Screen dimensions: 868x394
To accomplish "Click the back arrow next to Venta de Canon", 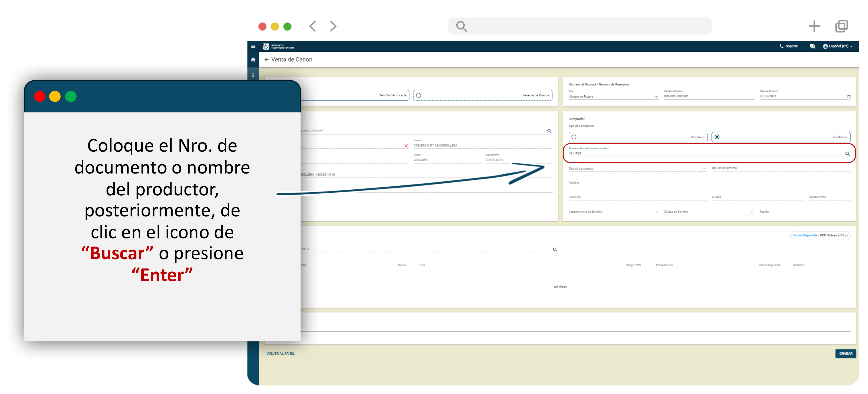I will click(x=267, y=60).
